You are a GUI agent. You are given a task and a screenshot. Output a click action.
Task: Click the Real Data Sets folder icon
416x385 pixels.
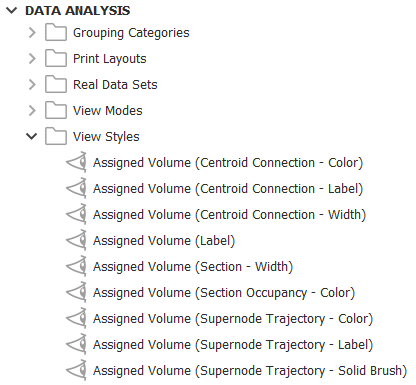tap(56, 84)
